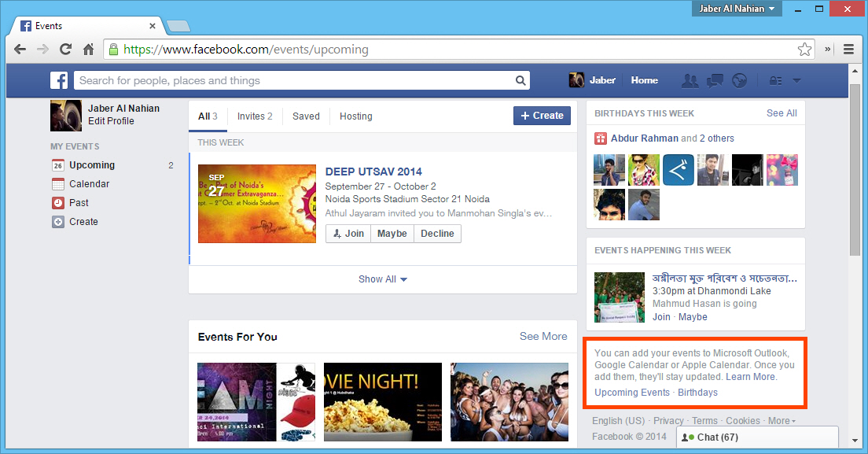
Task: Bookmark page with star icon
Action: coord(804,50)
